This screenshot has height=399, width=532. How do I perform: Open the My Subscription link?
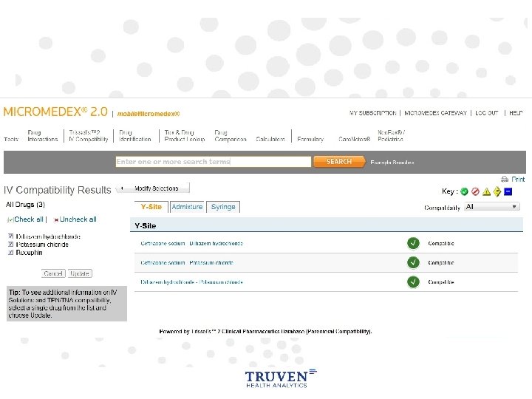[x=373, y=113]
